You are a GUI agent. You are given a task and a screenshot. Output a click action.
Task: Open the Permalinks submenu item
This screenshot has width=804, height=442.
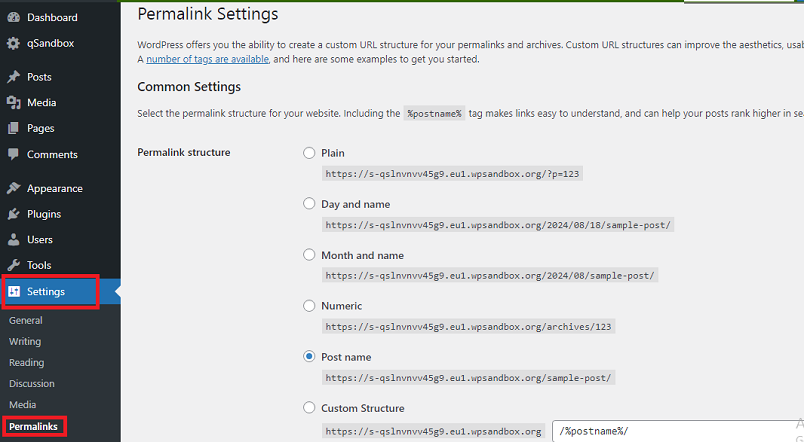point(33,427)
